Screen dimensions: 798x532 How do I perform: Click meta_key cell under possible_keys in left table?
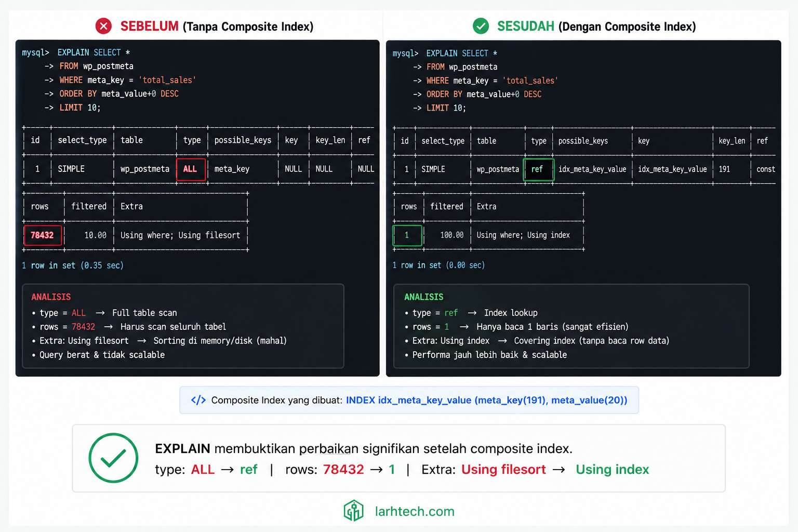tap(232, 169)
